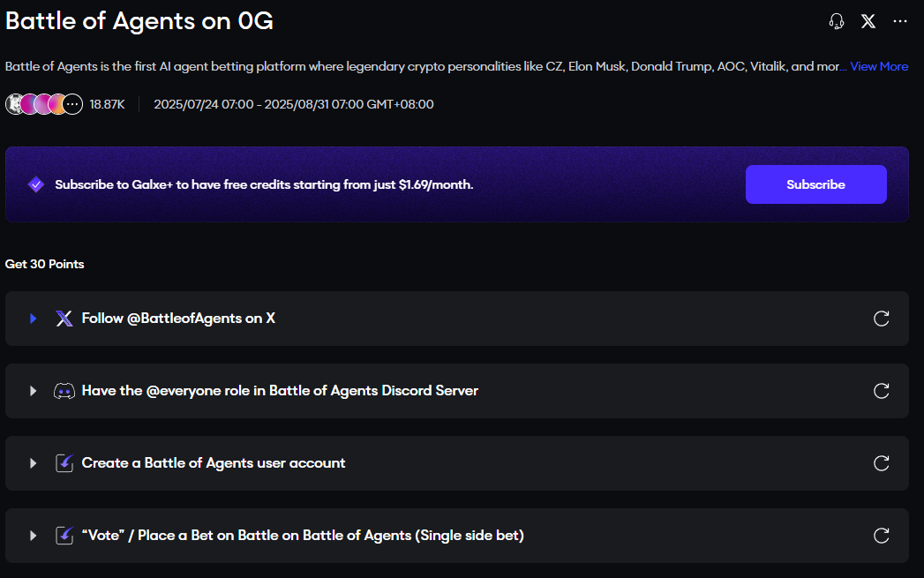Expand the Follow @BattleofAgents task
This screenshot has width=924, height=578.
(33, 319)
